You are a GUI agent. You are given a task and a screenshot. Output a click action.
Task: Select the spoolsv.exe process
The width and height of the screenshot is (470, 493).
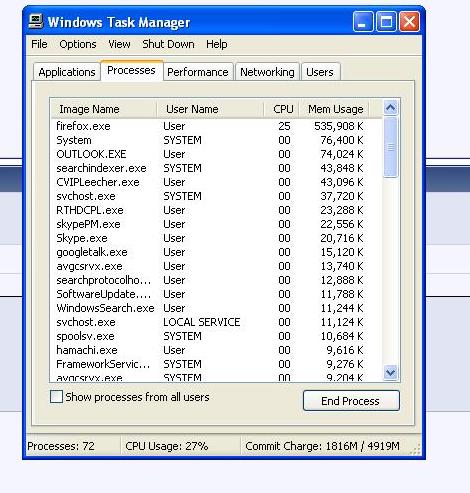(x=216, y=336)
